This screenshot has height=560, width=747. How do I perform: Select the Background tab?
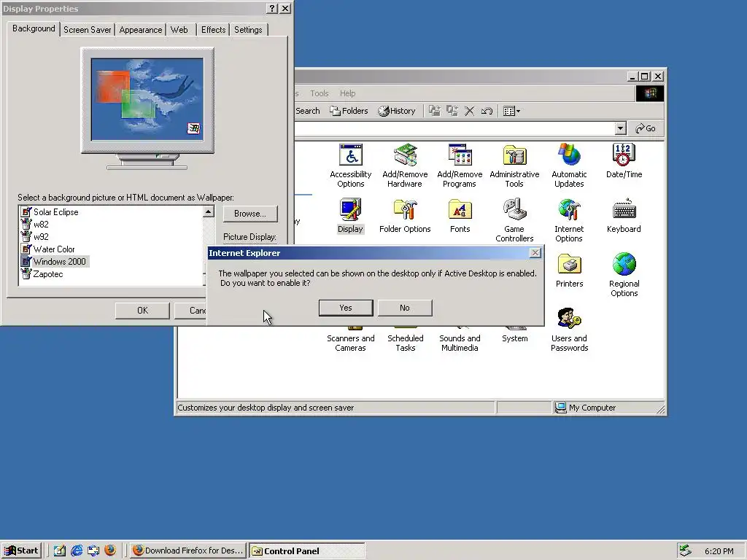(34, 28)
